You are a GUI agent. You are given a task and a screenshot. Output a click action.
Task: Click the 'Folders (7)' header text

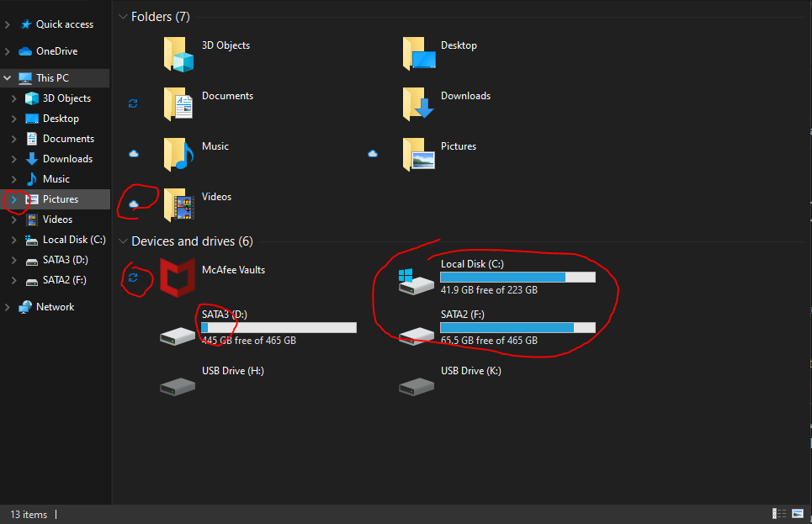pos(161,17)
